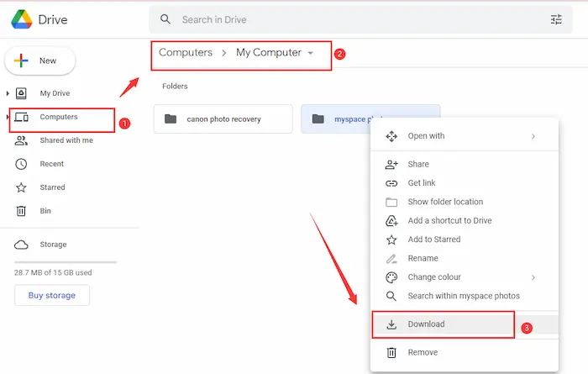Click My Computer breadcrumb label
The image size is (588, 374).
coord(269,52)
